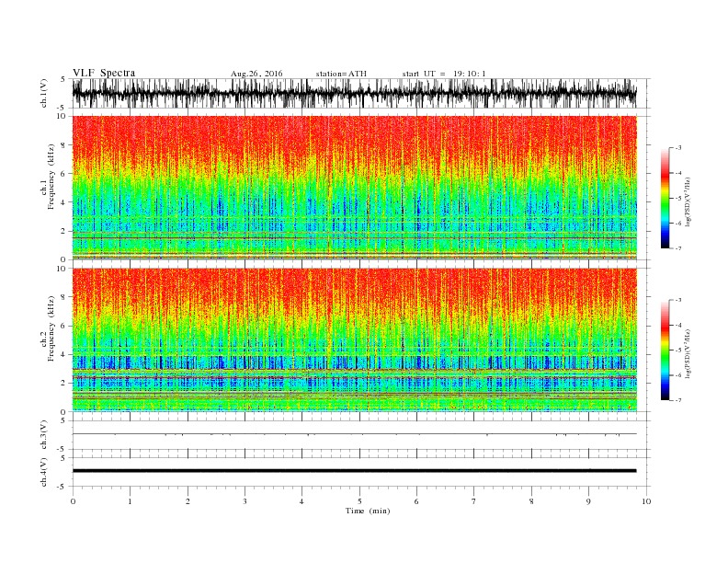
Task: Click the "-3" value on ch.1 colorbar
Action: click(677, 148)
